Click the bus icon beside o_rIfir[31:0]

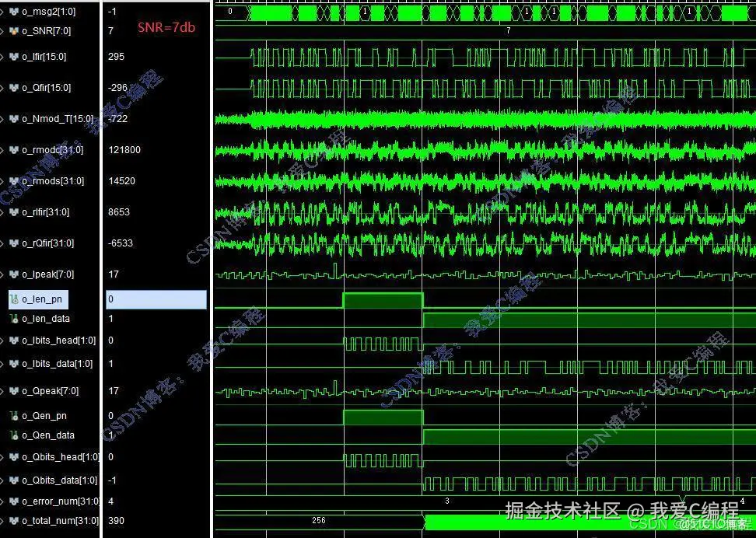click(14, 212)
